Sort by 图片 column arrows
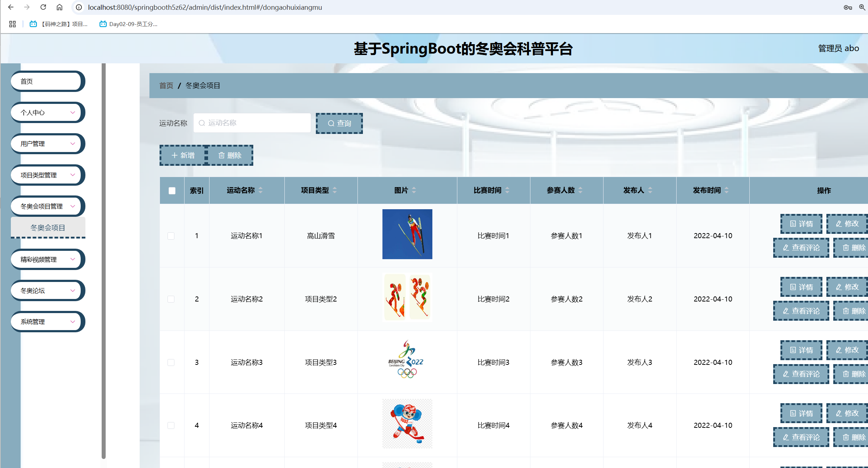This screenshot has height=468, width=868. 414,190
